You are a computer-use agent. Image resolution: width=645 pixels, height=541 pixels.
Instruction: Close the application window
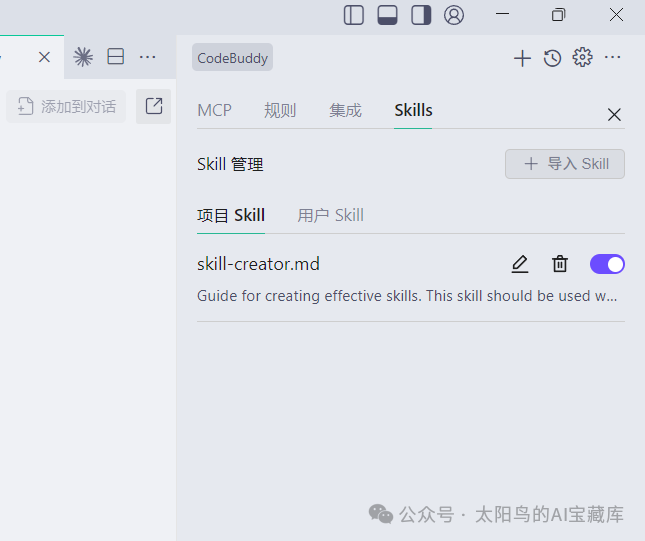[616, 15]
